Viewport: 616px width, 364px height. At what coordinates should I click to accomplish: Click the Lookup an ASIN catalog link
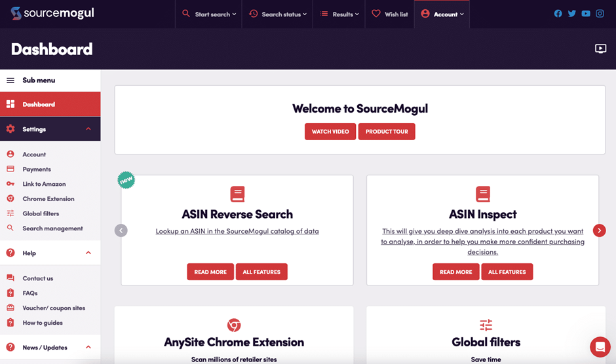coord(237,231)
